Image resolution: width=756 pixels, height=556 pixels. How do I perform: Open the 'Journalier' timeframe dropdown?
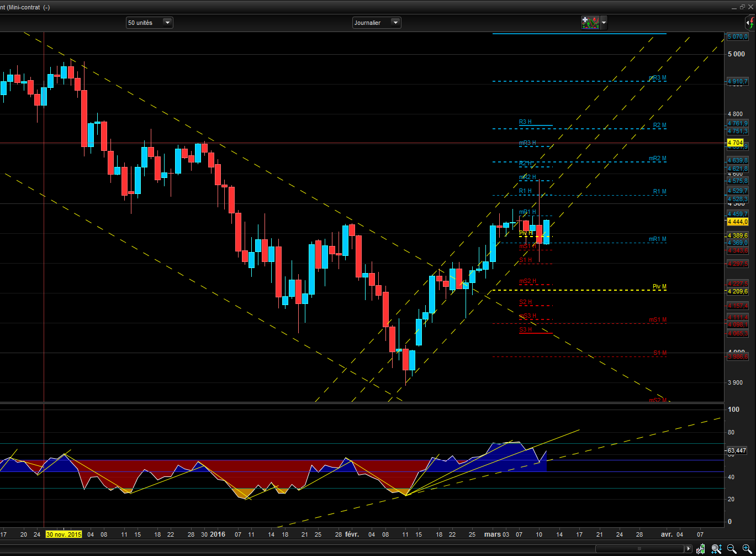pyautogui.click(x=377, y=23)
